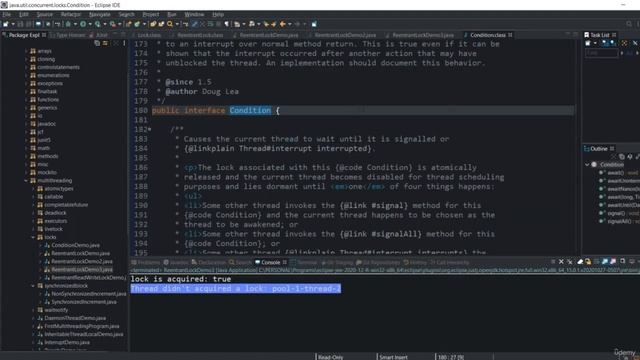Expand the arrays package
The height and width of the screenshot is (360, 640).
point(27,51)
